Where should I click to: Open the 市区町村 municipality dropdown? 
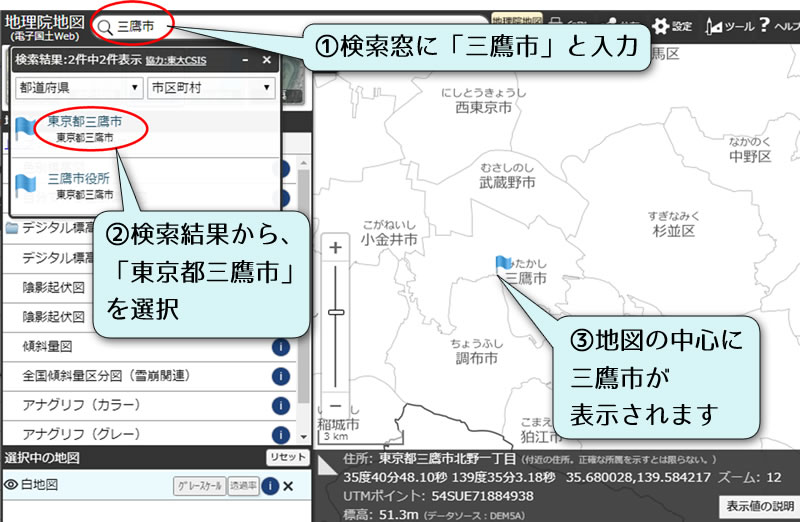point(211,88)
